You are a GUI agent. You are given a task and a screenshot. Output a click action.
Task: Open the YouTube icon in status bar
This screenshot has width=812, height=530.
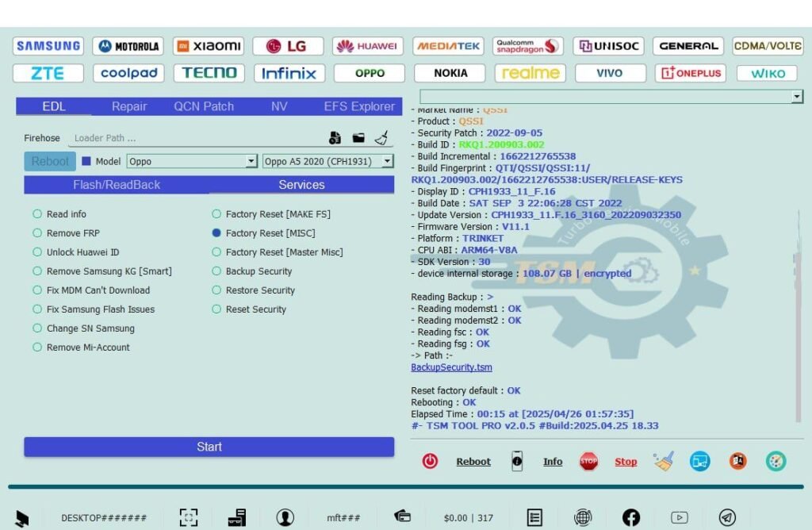[x=680, y=517]
